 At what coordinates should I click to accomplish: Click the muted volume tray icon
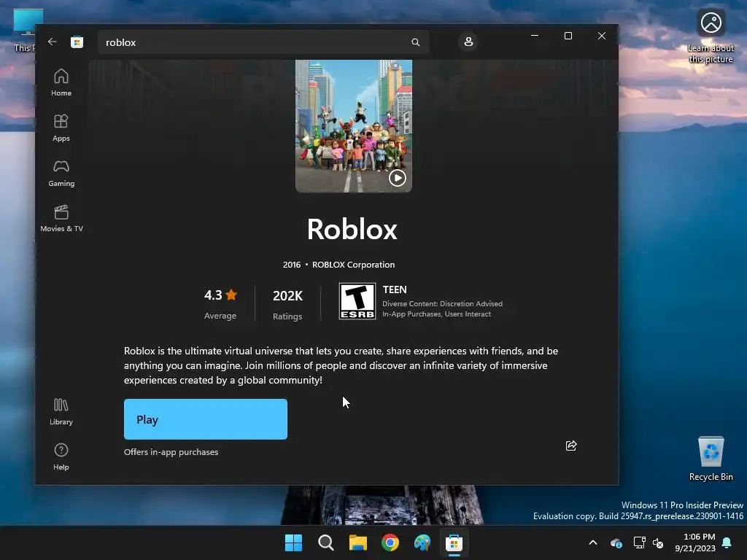pos(659,542)
